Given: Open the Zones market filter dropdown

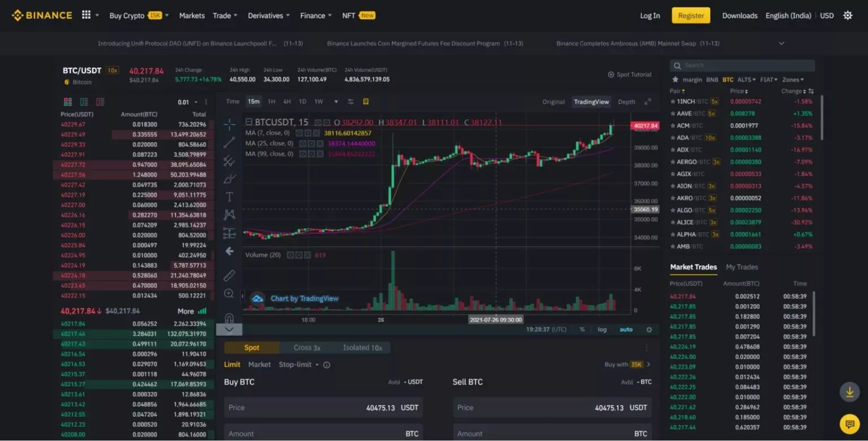Looking at the screenshot, I should pos(793,80).
